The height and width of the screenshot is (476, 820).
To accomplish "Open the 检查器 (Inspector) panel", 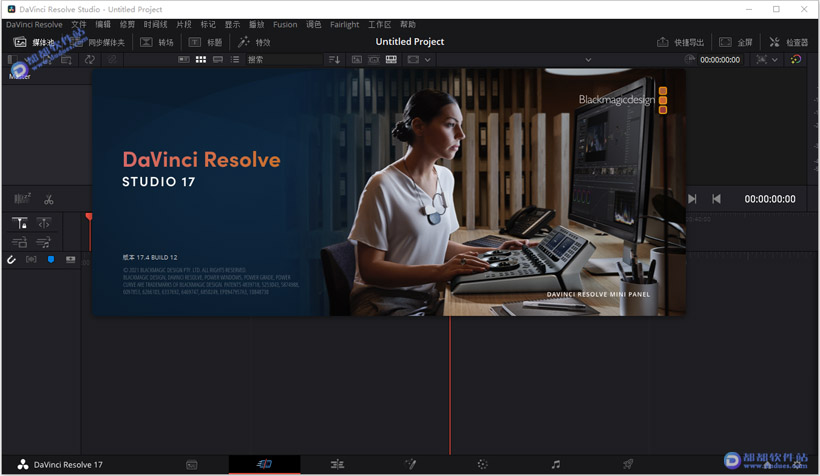I will tap(789, 42).
